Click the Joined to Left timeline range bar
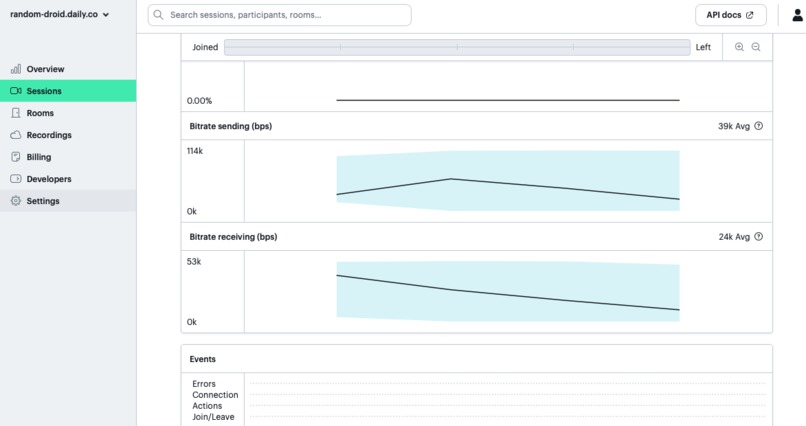806x426 pixels. coord(457,47)
